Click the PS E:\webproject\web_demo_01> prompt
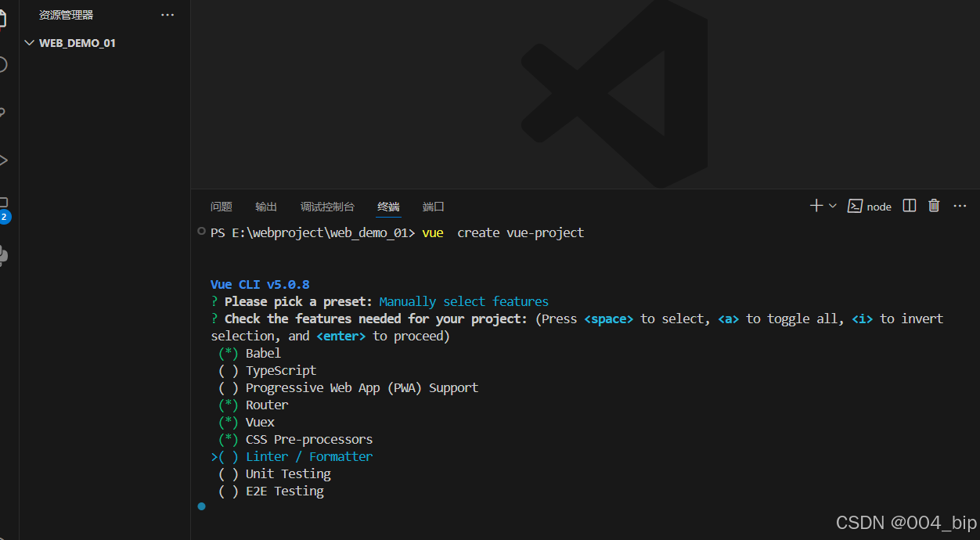 [x=312, y=233]
